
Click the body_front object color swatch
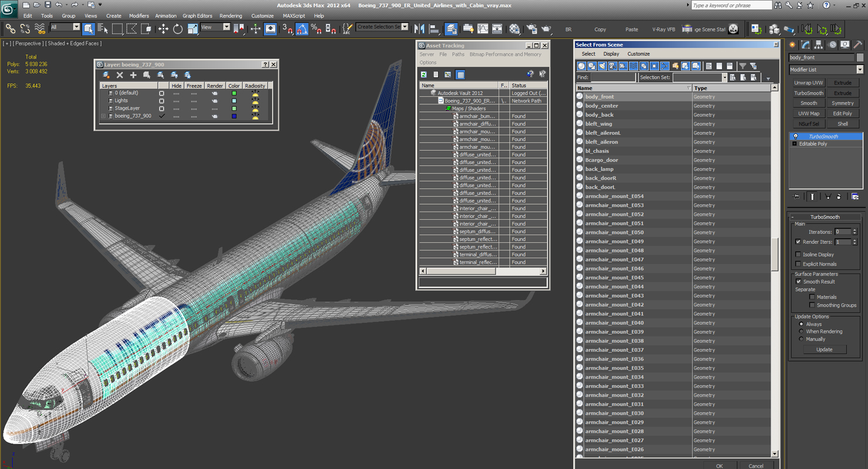tap(860, 57)
